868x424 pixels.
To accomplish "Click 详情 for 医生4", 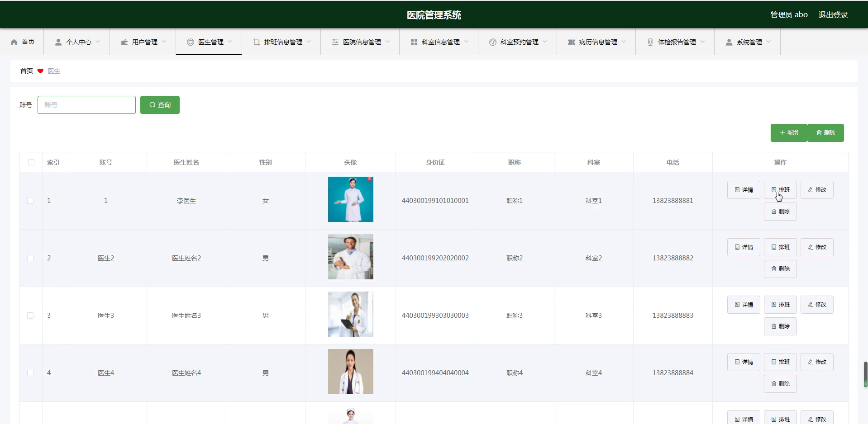I will [x=744, y=362].
